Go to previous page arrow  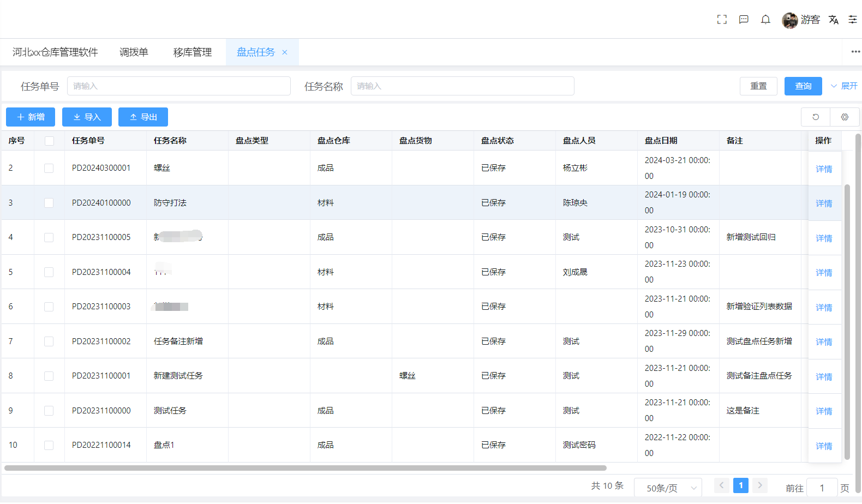click(722, 485)
